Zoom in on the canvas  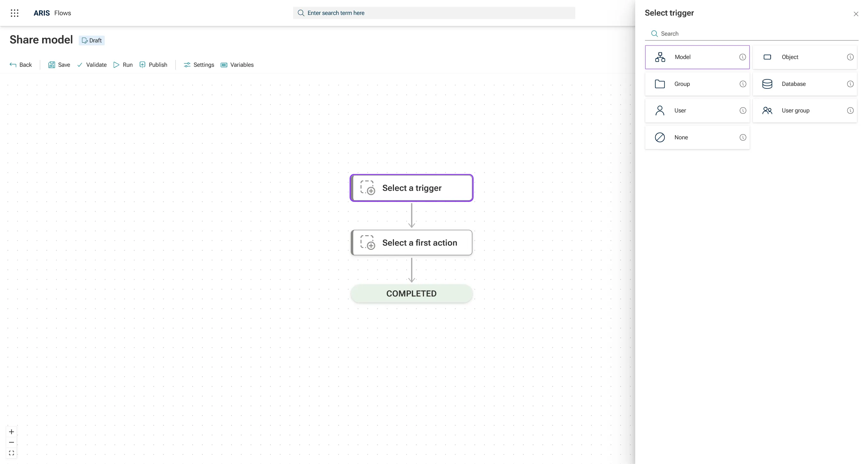click(11, 432)
